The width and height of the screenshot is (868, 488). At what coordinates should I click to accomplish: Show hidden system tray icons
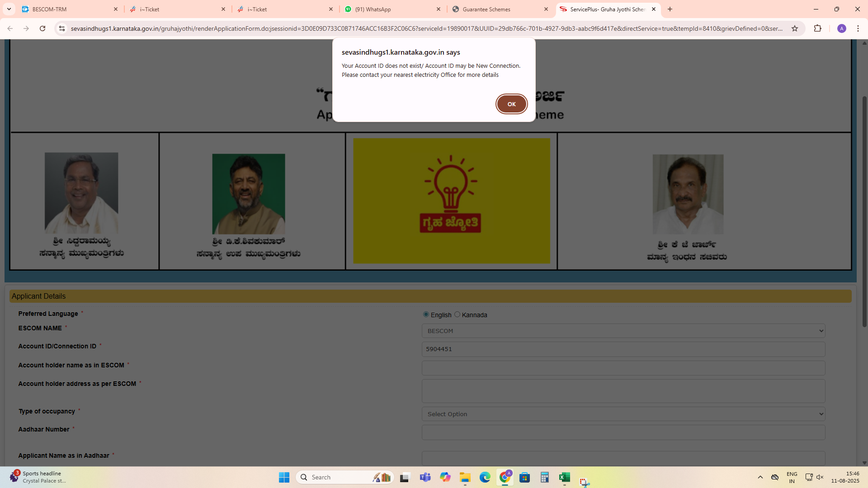[x=760, y=477]
